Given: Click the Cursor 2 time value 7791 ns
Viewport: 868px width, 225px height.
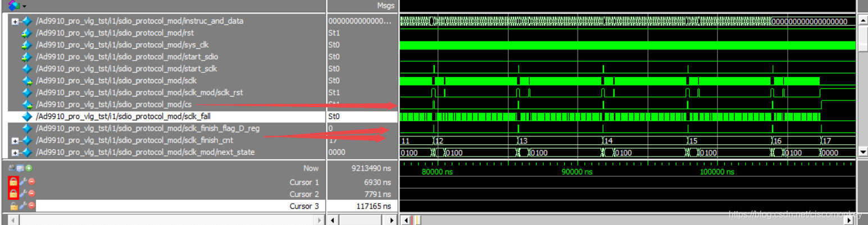Looking at the screenshot, I should (x=377, y=194).
